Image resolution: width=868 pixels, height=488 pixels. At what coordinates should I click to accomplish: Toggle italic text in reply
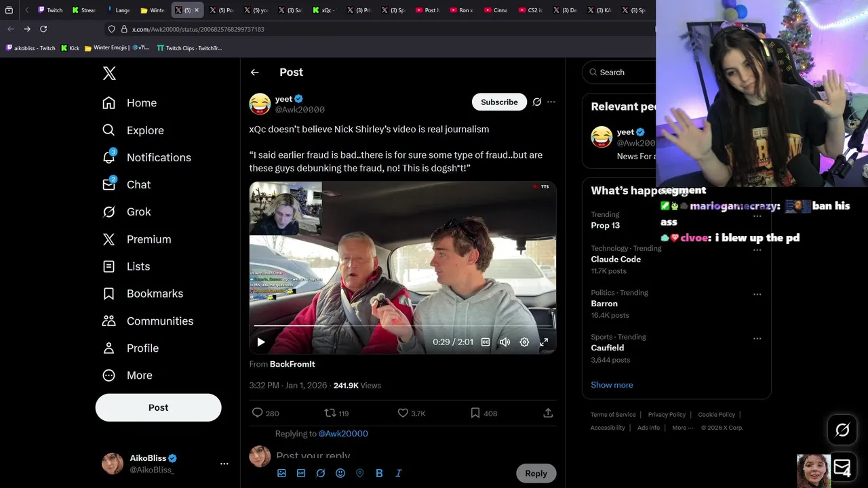pos(399,473)
